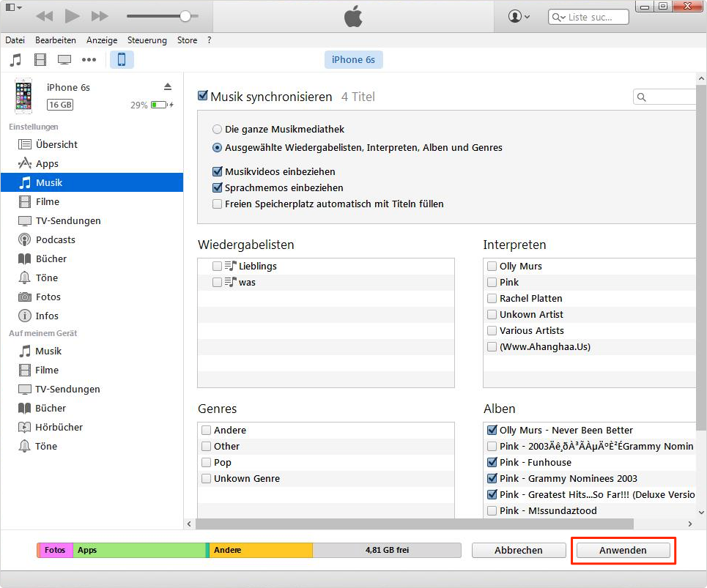Switch to the Filme media library icon
This screenshot has height=588, width=707.
pos(40,59)
